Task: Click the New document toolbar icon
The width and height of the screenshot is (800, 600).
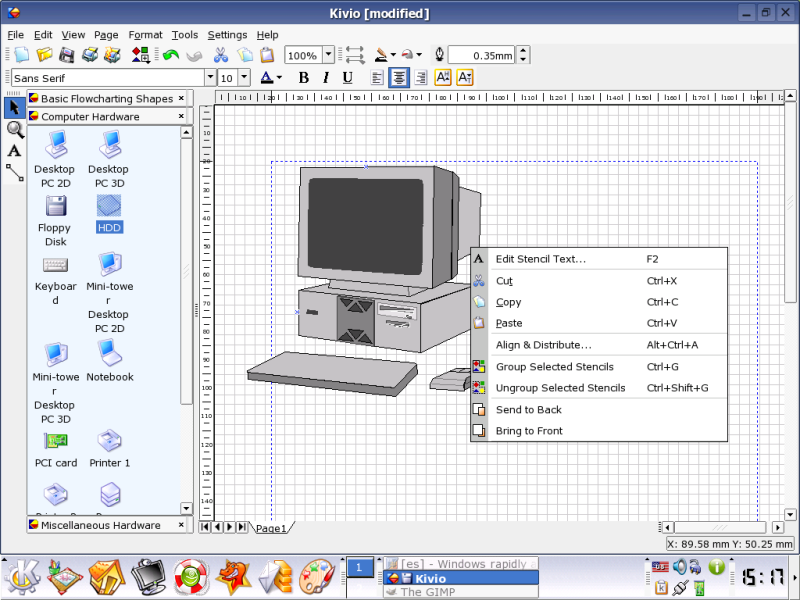Action: point(21,55)
